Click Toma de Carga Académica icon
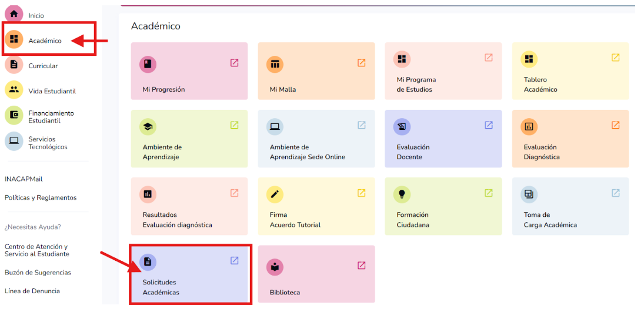Image resolution: width=644 pixels, height=319 pixels. (x=529, y=194)
